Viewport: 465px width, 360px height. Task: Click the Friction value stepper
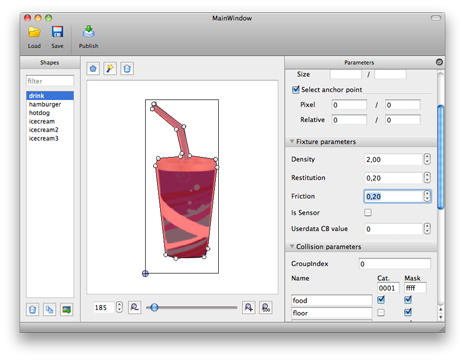coord(427,196)
